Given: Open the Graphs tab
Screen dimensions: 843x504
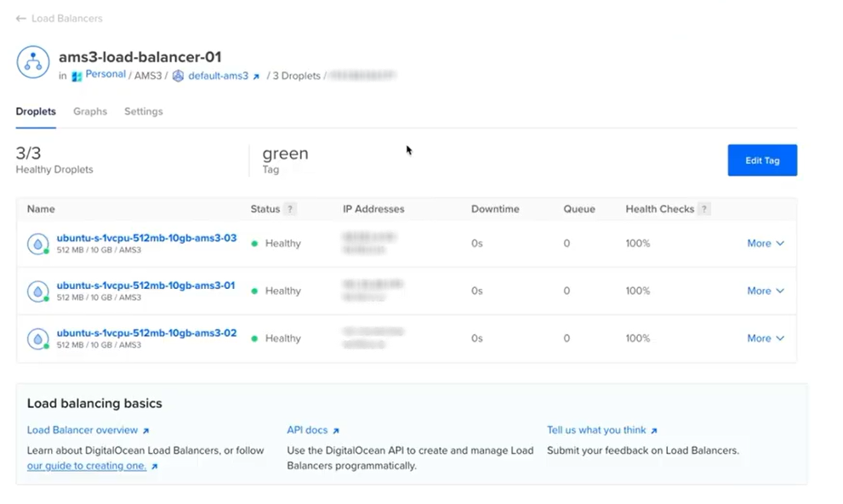Looking at the screenshot, I should point(90,111).
